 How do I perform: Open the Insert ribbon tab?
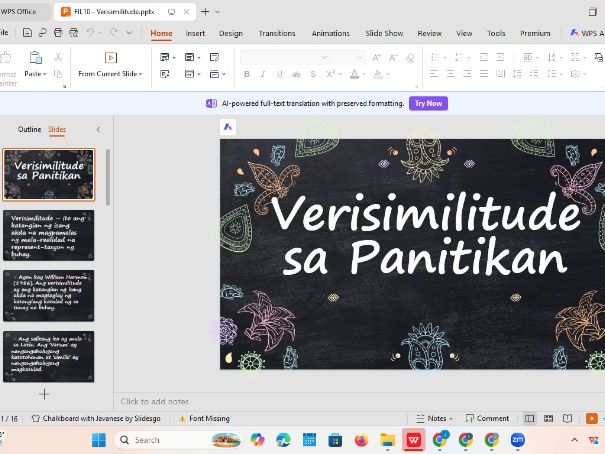195,33
